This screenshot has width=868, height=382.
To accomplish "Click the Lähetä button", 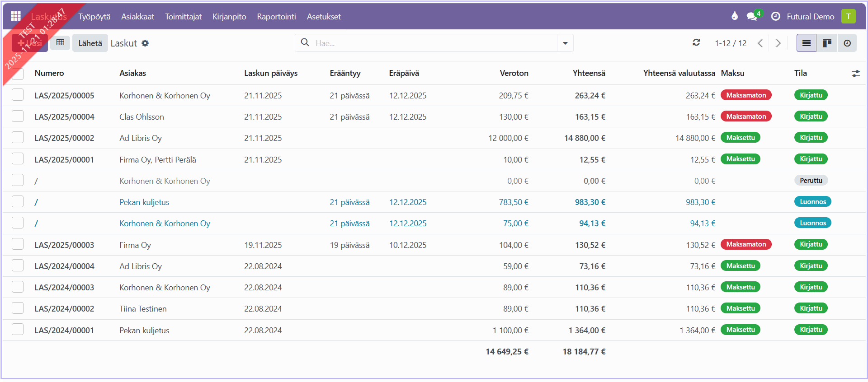I will [90, 43].
